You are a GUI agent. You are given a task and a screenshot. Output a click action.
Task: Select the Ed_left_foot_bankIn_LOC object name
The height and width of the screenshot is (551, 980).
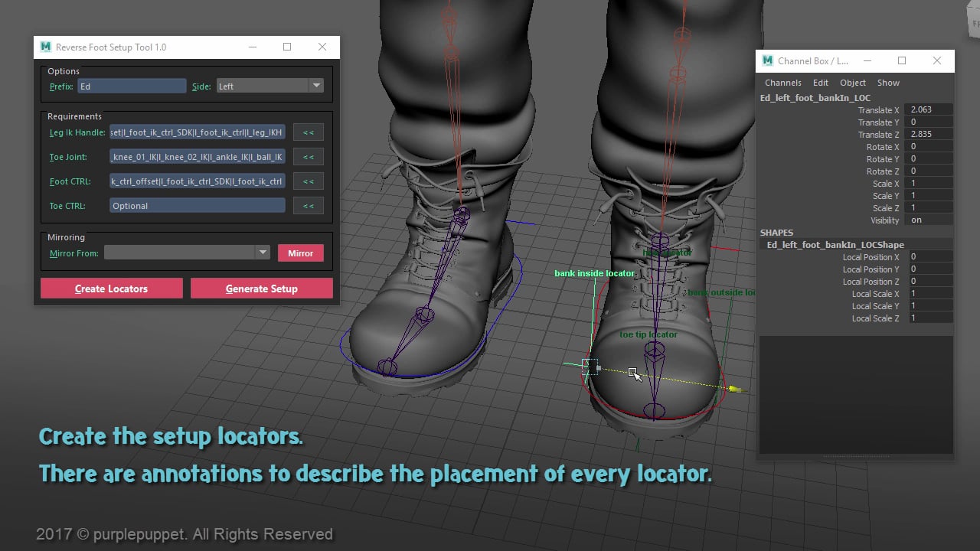(x=815, y=98)
